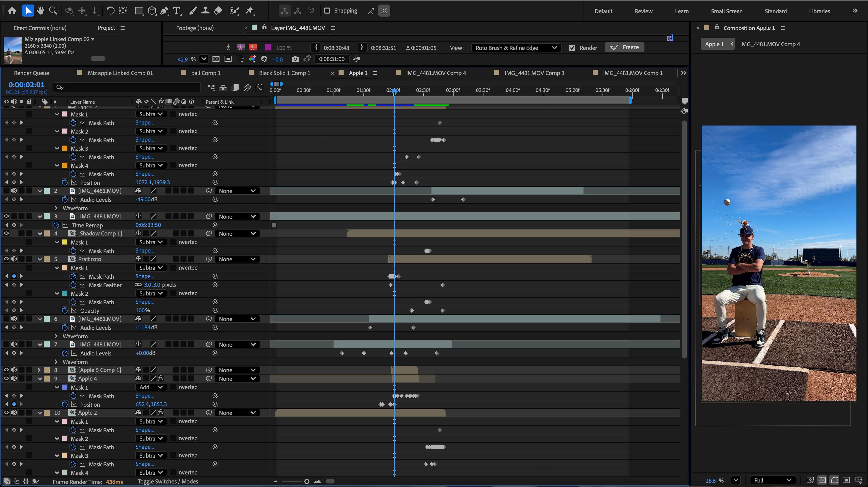
Task: Select the Roto Brush tool
Action: tap(234, 11)
